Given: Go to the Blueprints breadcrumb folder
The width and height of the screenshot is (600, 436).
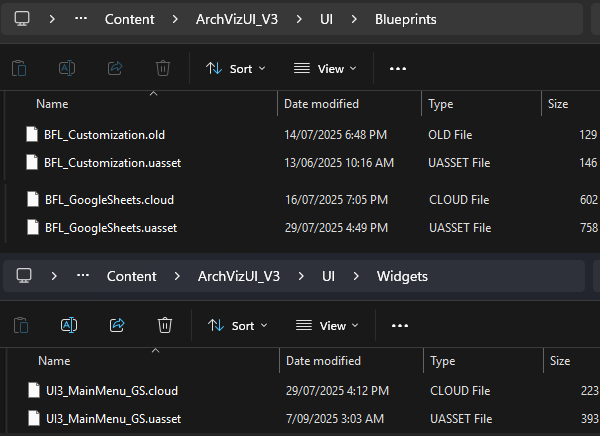Looking at the screenshot, I should coord(405,19).
